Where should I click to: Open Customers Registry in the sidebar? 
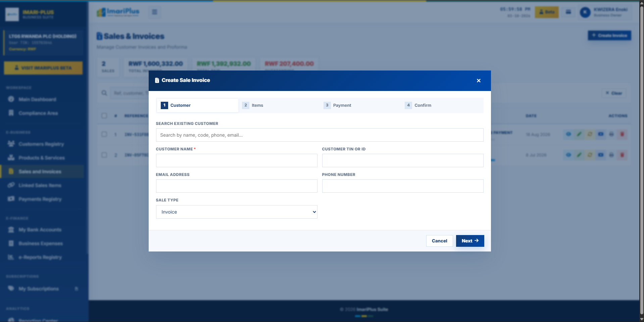coord(42,144)
